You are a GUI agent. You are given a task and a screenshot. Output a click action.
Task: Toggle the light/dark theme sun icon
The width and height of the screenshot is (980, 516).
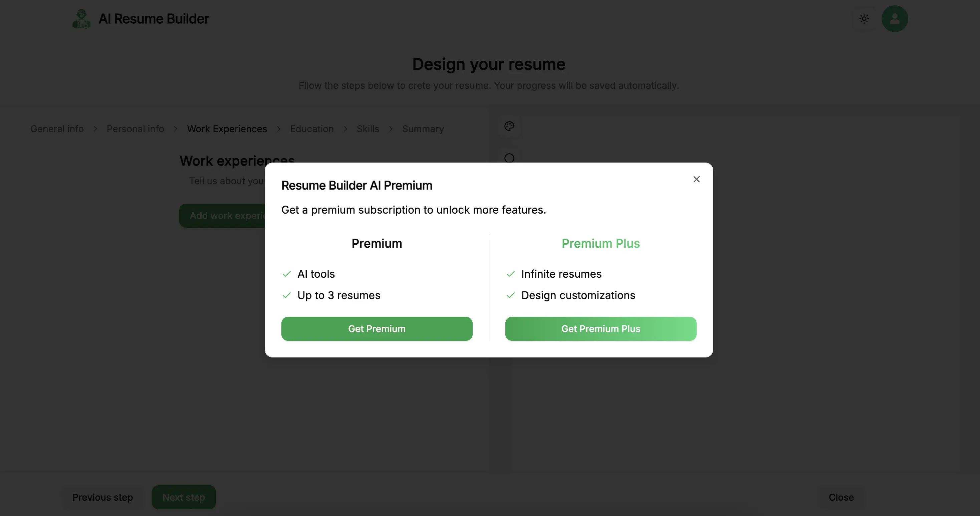pyautogui.click(x=864, y=19)
